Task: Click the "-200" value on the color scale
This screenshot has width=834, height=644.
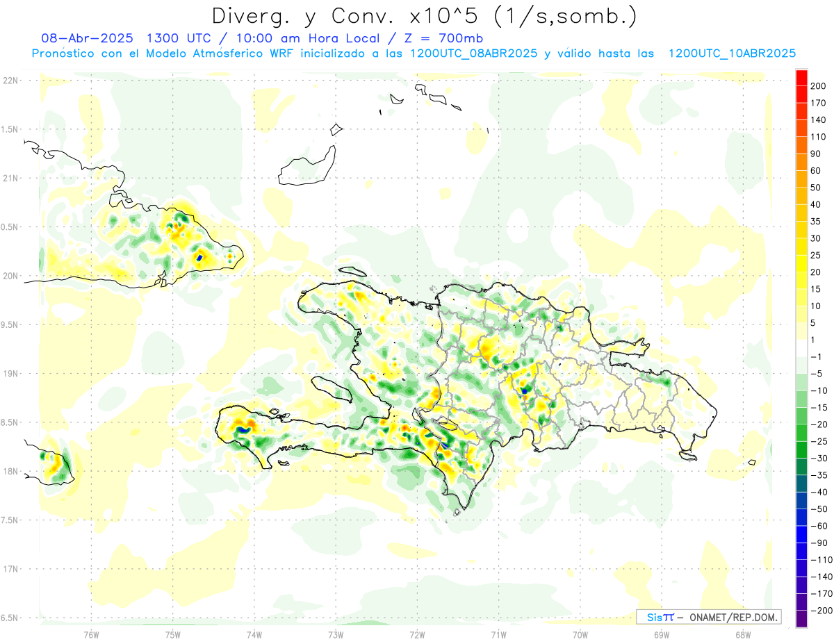Action: [x=821, y=611]
